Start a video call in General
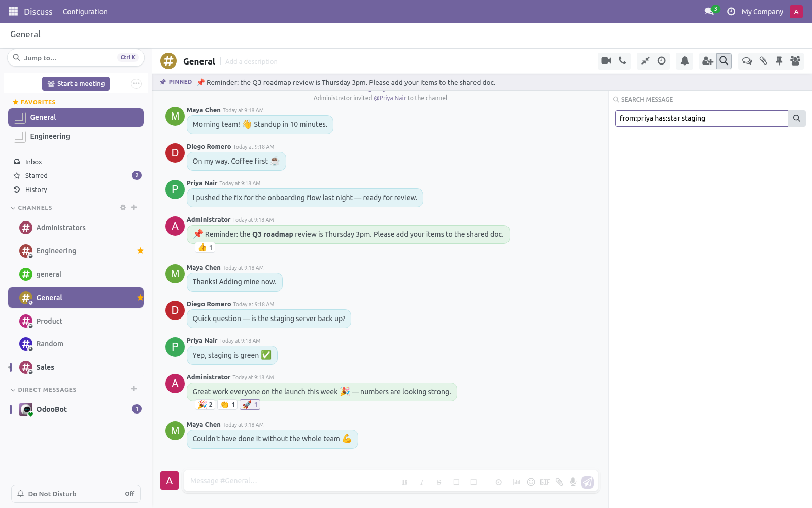This screenshot has height=508, width=812. pos(606,61)
